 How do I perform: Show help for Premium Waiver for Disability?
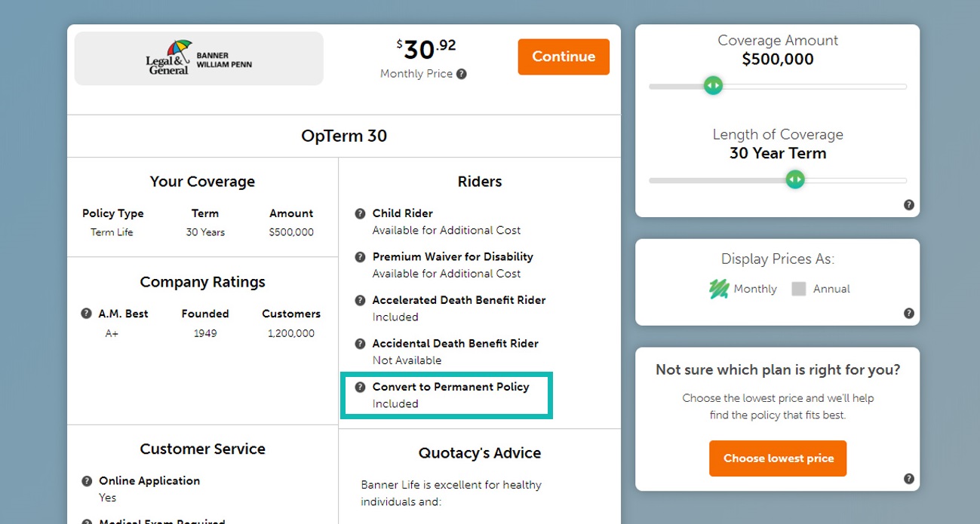pos(360,257)
